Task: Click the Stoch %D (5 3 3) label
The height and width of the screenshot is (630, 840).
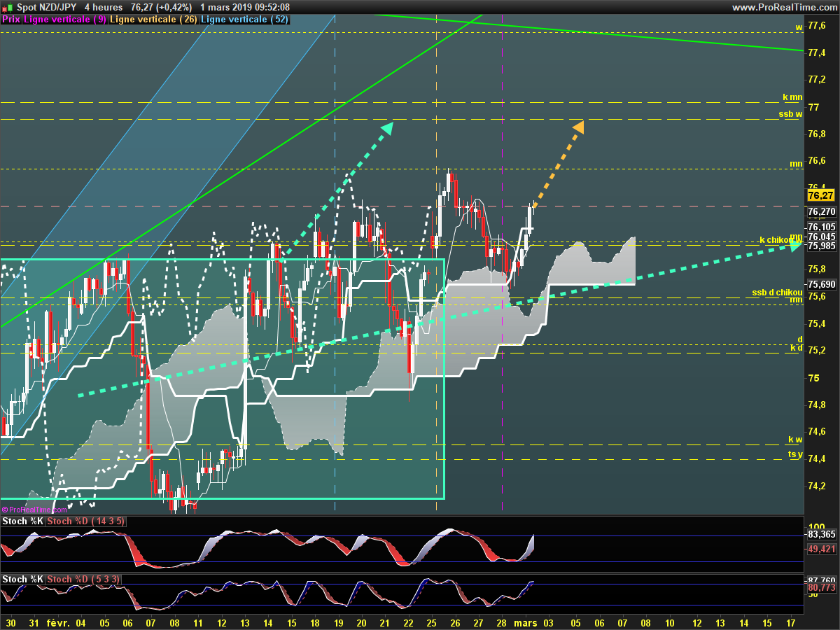Action: (83, 579)
